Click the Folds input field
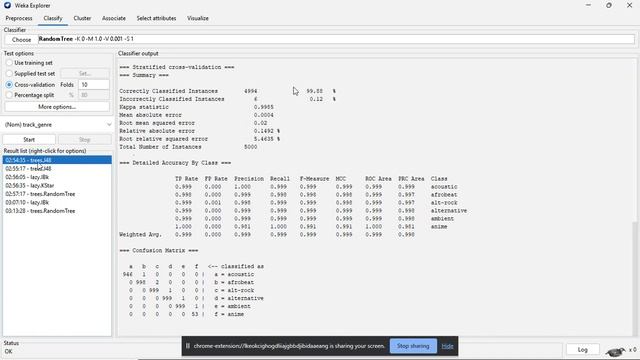Viewport: 640px width, 360px height. (93, 84)
